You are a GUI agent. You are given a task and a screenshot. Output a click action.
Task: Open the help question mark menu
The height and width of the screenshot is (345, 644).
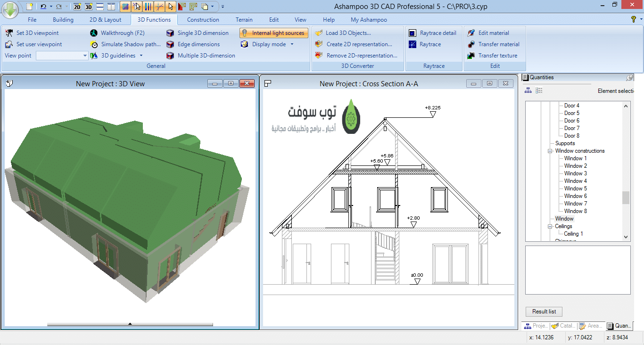[634, 19]
